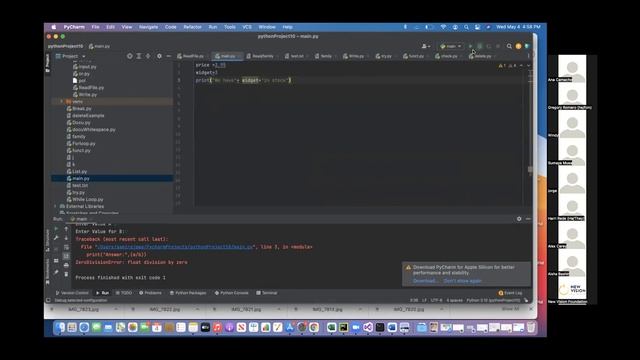Open Problems tool window button
The height and width of the screenshot is (360, 640).
(150, 293)
